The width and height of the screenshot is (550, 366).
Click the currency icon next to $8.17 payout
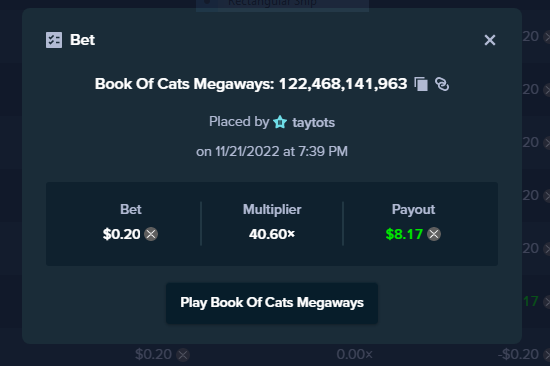434,234
